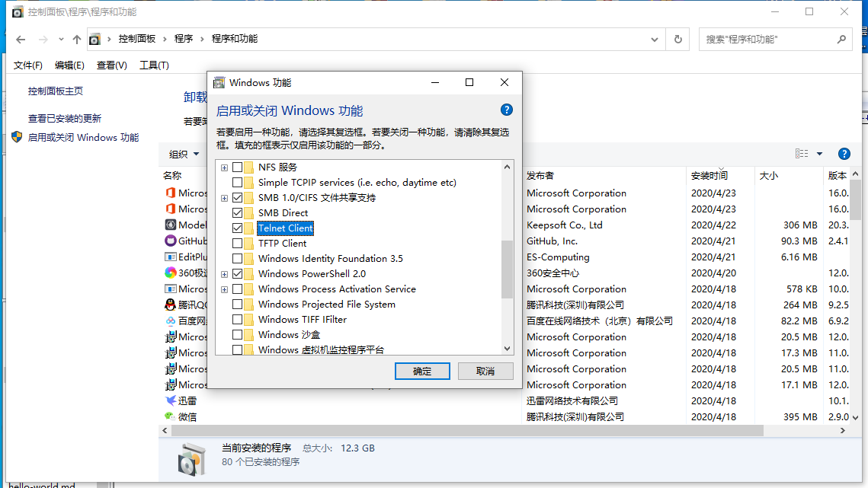The image size is (868, 488).
Task: Uncheck the Telnet Client checkbox
Action: click(x=238, y=228)
